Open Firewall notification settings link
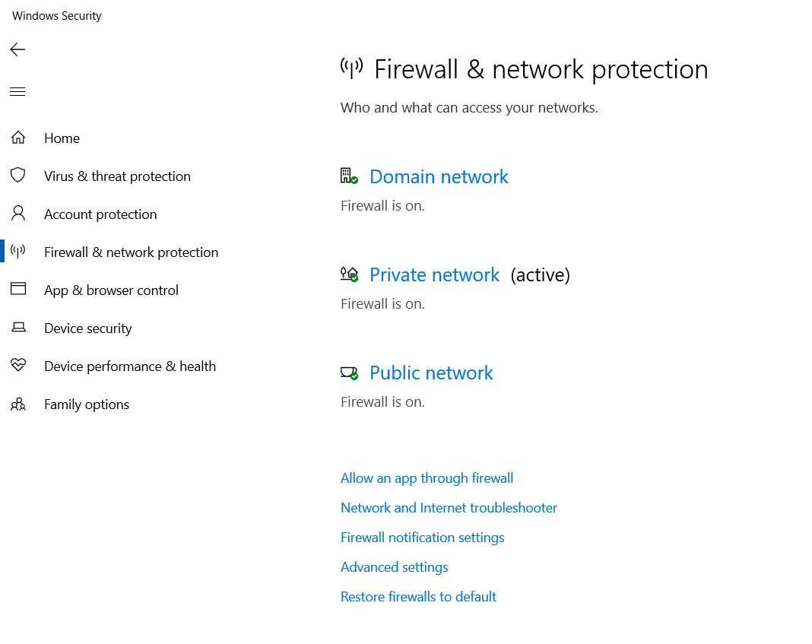This screenshot has height=644, width=812. tap(422, 538)
